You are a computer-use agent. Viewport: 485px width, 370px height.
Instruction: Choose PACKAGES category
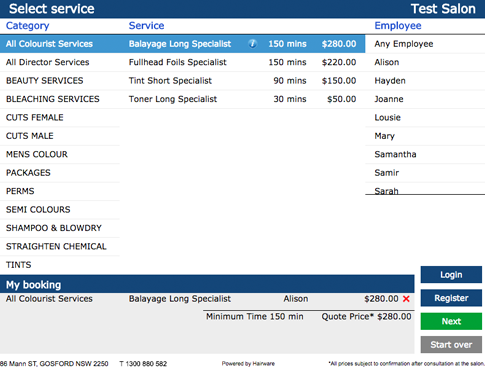(60, 173)
